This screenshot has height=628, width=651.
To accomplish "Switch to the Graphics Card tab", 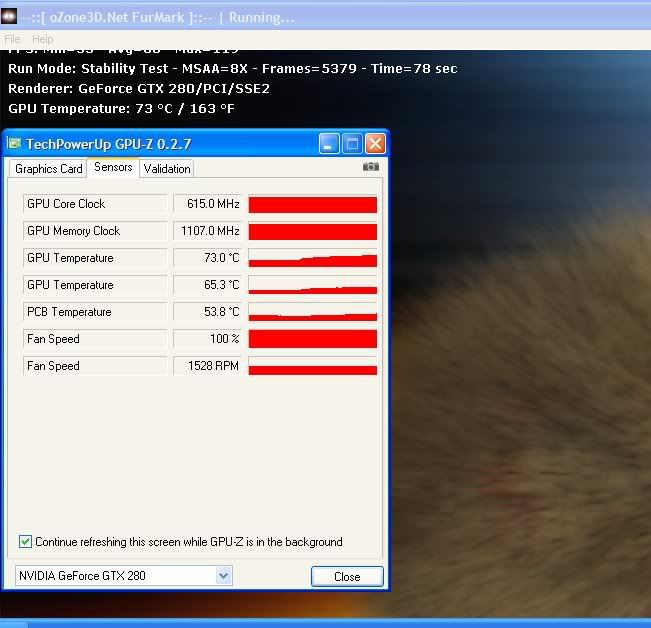I will (x=48, y=169).
